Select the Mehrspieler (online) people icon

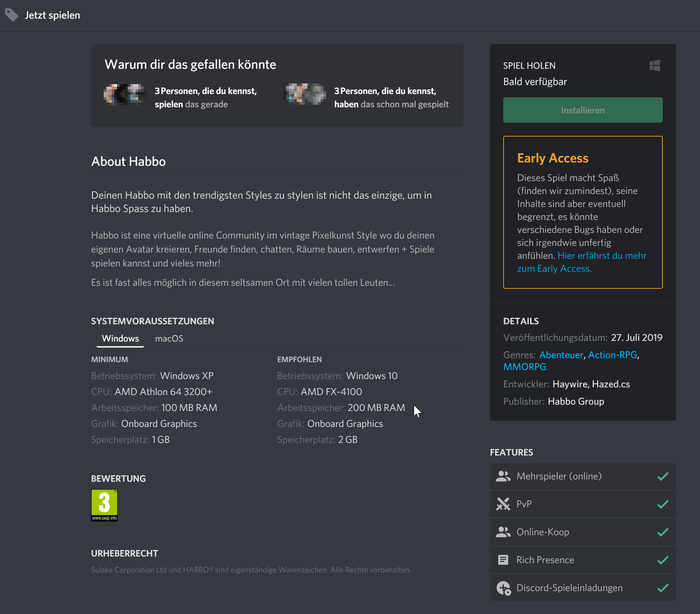(504, 476)
